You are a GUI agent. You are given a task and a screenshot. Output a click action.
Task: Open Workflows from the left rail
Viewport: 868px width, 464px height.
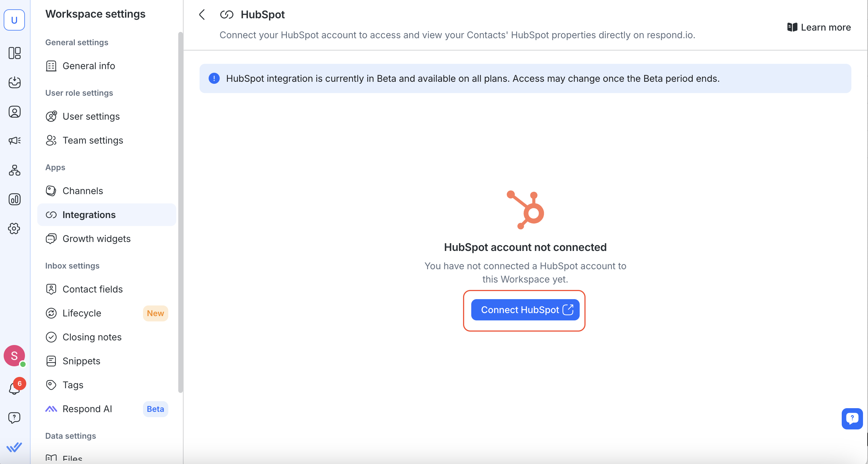point(15,170)
